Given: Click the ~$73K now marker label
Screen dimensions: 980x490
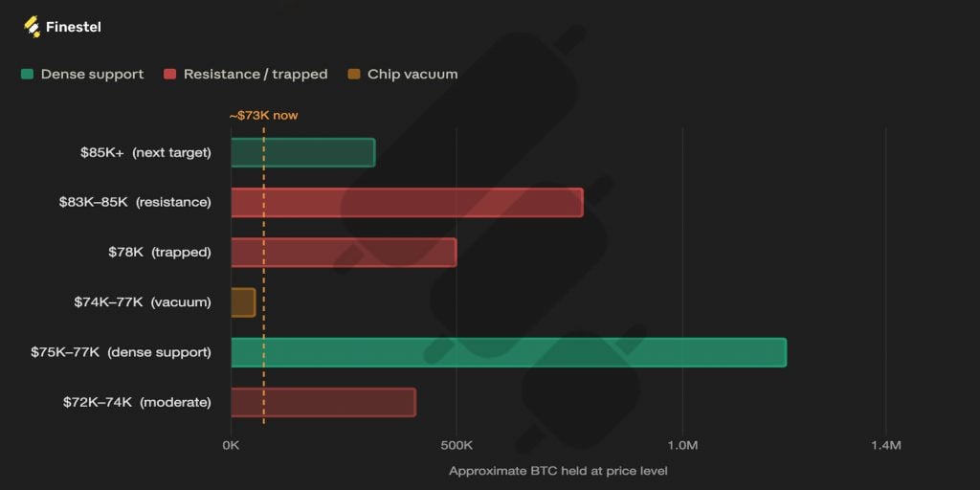Looking at the screenshot, I should [263, 116].
